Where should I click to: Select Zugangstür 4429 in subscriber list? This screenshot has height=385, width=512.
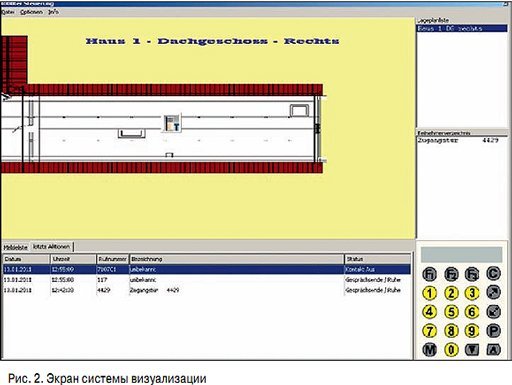(x=462, y=140)
